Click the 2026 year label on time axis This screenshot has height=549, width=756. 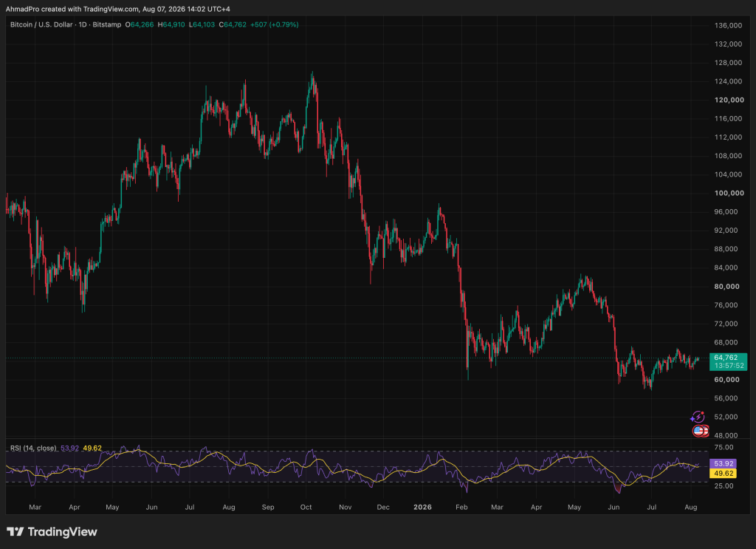[422, 507]
